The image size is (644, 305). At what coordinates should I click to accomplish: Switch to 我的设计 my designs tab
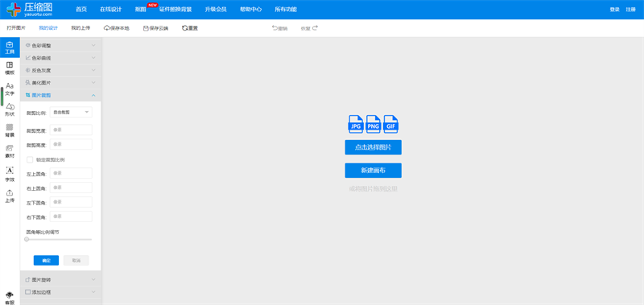click(48, 28)
